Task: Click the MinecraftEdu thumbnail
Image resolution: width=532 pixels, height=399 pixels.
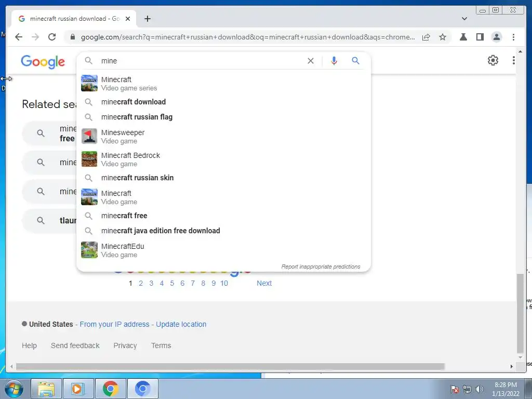Action: (x=89, y=250)
